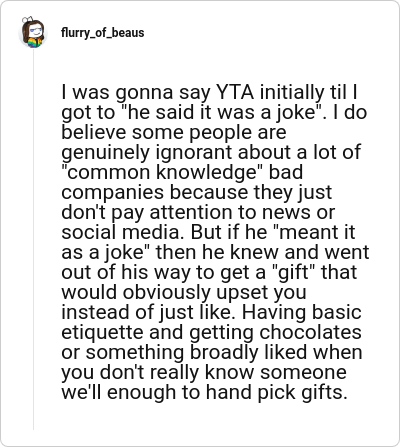Click the white bow atop the avatar
400x447 pixels.
point(28,19)
